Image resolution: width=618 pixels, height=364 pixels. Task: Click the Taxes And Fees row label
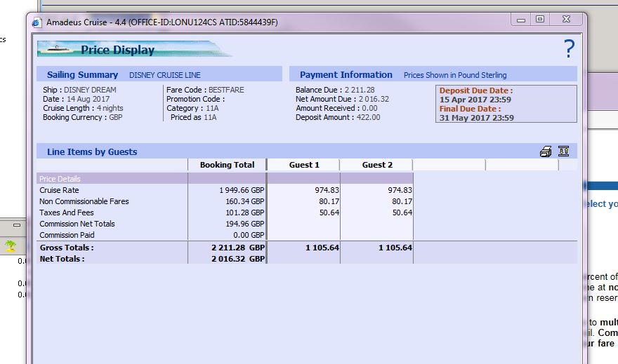[67, 213]
